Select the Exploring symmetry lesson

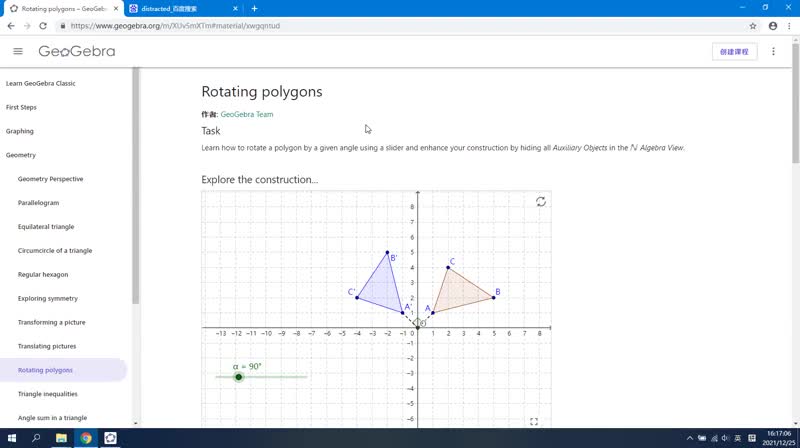[x=48, y=298]
